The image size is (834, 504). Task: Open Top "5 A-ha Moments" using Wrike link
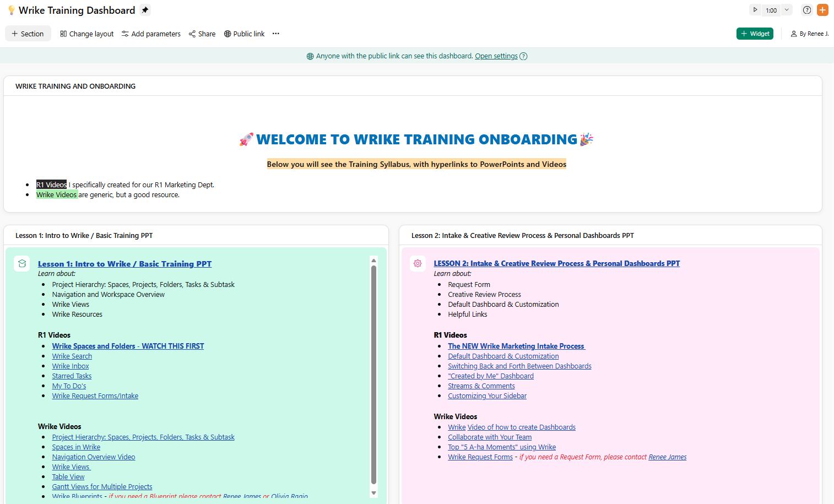pyautogui.click(x=502, y=447)
